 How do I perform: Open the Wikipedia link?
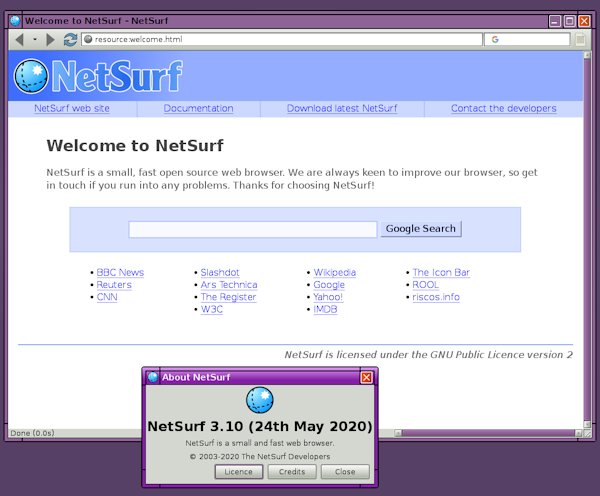pos(335,272)
